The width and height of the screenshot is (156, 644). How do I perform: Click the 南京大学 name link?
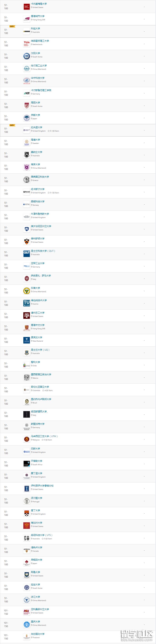point(35,164)
